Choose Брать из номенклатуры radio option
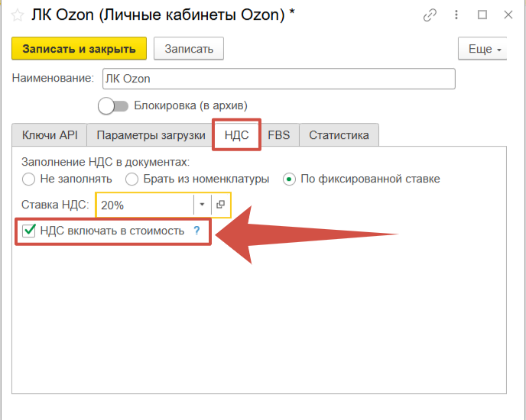Viewport: 526px width, 420px height. point(131,179)
